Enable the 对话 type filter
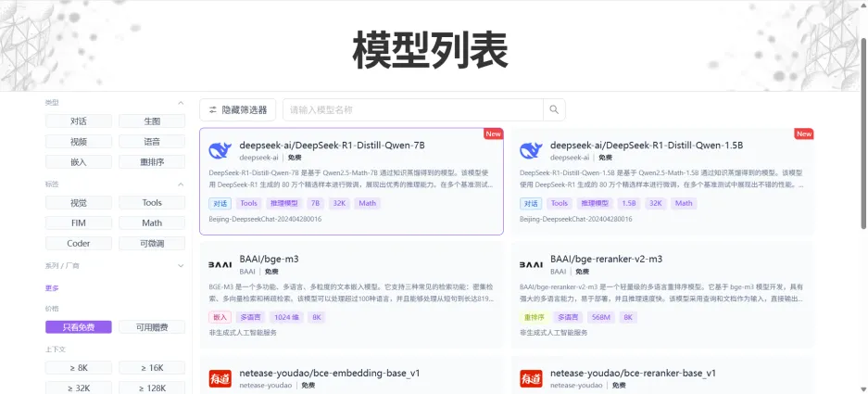This screenshot has height=394, width=868. [79, 121]
